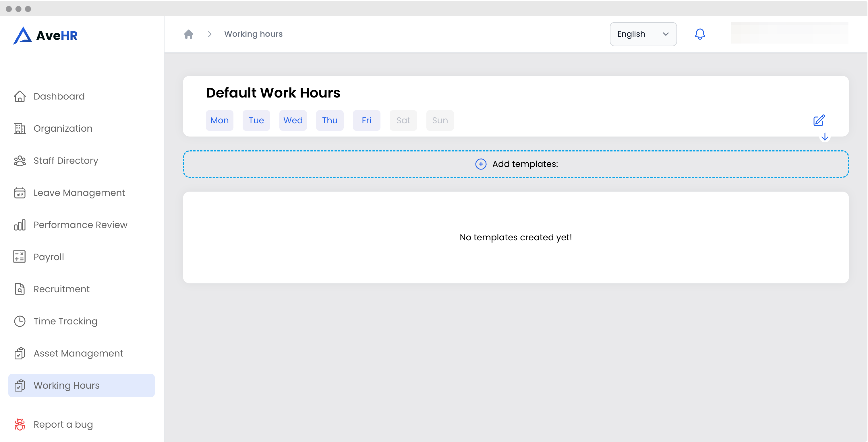
Task: Toggle the Wed workday chip
Action: click(293, 120)
